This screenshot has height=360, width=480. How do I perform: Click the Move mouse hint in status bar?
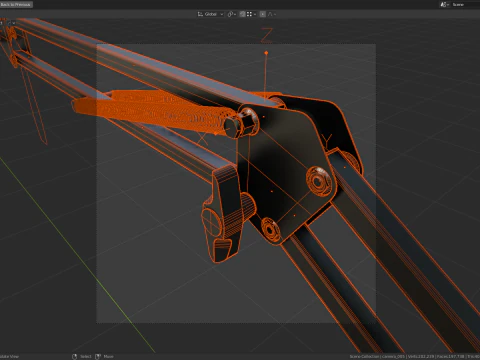click(104, 356)
